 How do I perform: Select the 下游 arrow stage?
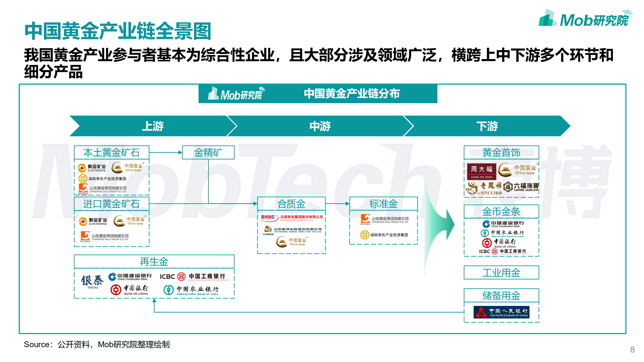coord(487,126)
